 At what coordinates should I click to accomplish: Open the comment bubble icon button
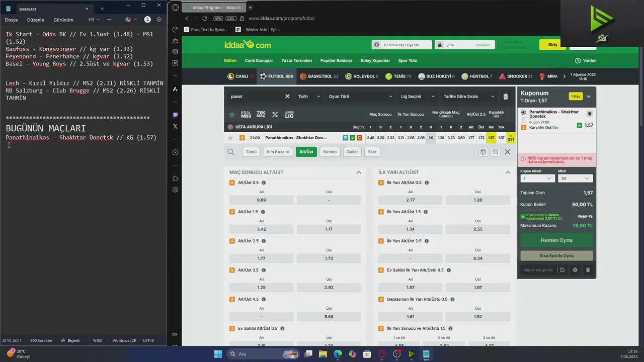tap(496, 152)
